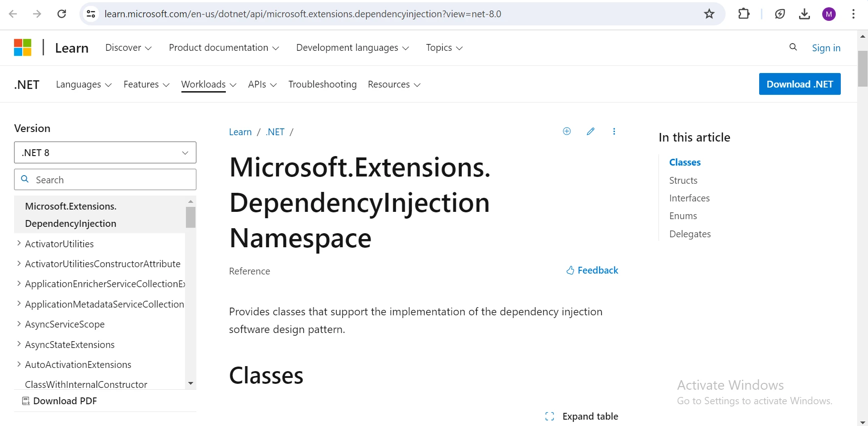868x426 pixels.
Task: Expand ApplicationMetadataServiceCollection node
Action: coord(19,304)
